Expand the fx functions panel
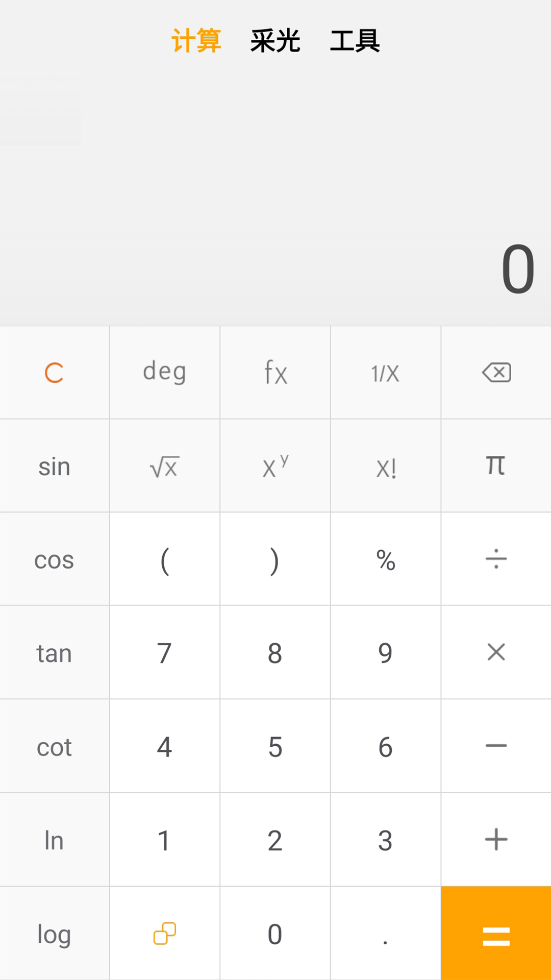The image size is (551, 980). (275, 373)
